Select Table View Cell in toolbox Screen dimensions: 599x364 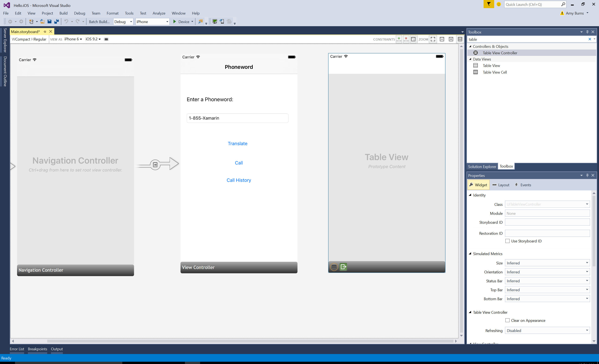495,72
